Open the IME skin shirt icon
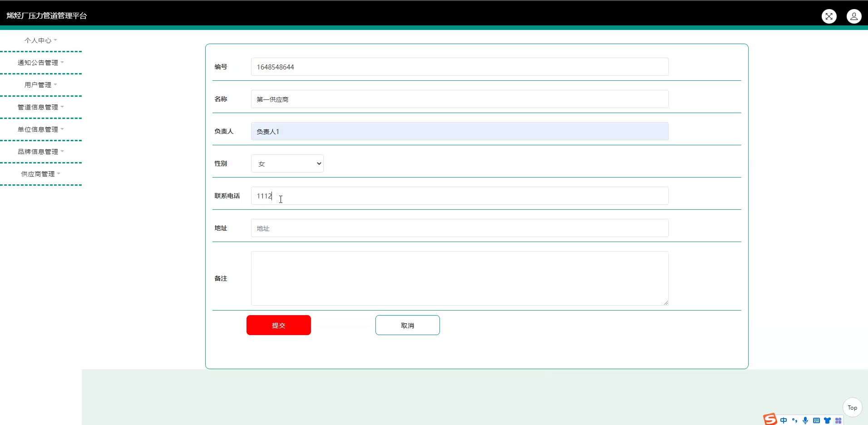 pyautogui.click(x=827, y=420)
